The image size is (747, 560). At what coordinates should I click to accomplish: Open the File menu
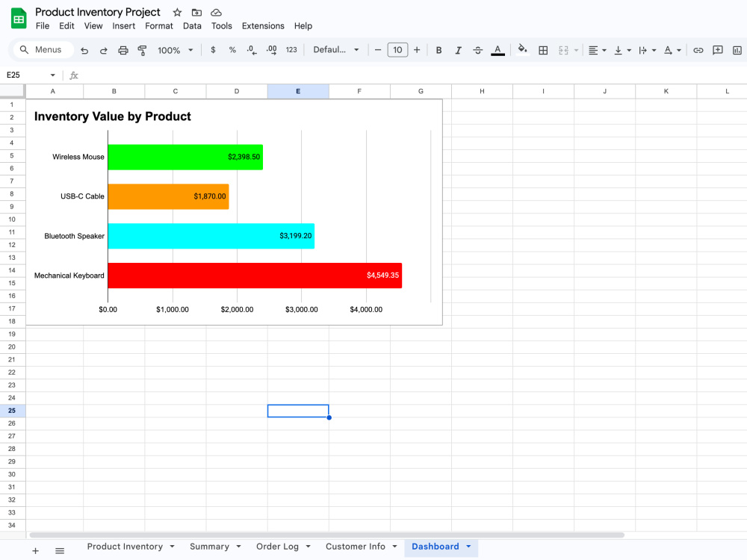[x=43, y=25]
